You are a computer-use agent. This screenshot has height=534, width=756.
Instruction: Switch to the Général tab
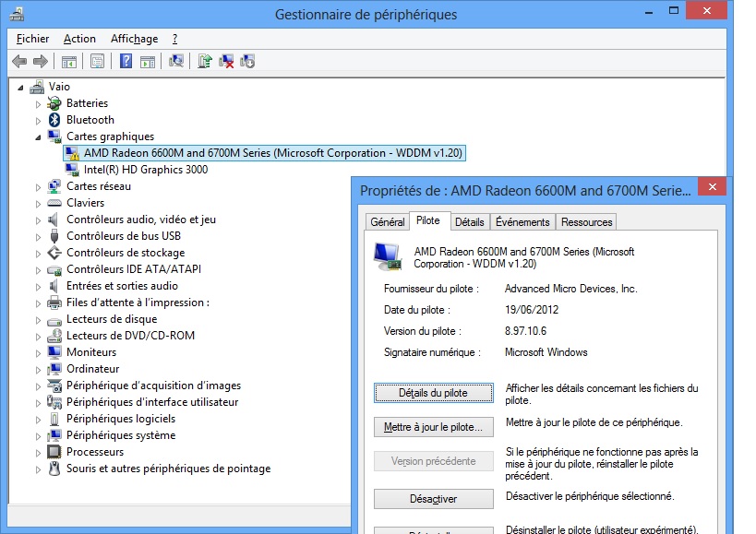point(387,222)
